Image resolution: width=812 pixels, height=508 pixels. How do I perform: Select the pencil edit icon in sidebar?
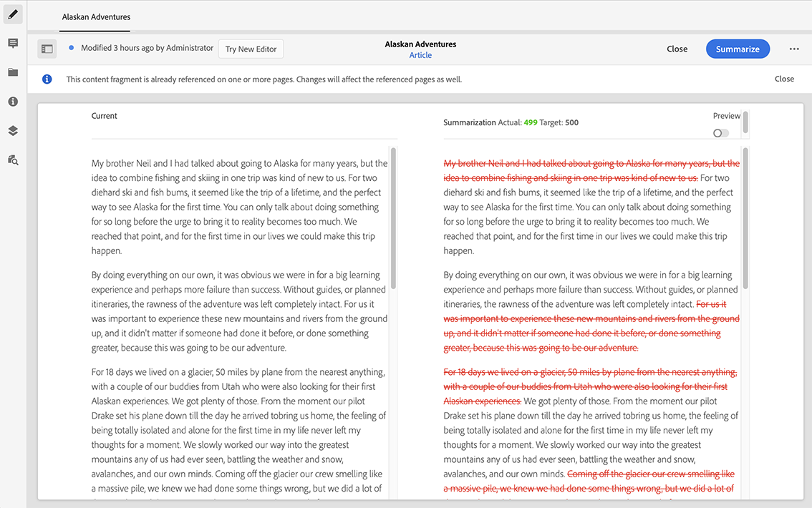click(13, 14)
